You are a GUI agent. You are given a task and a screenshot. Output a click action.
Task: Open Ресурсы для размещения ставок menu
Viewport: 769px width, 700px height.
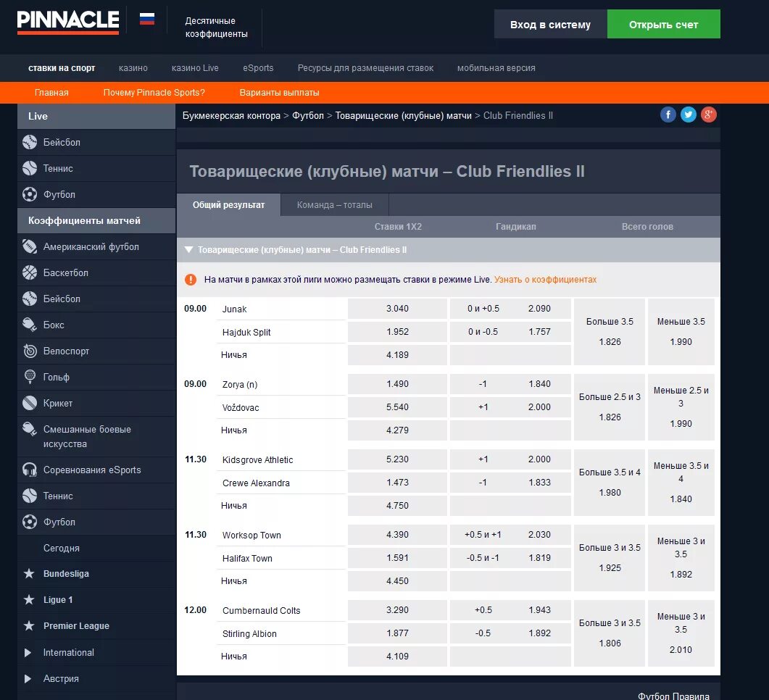point(365,68)
